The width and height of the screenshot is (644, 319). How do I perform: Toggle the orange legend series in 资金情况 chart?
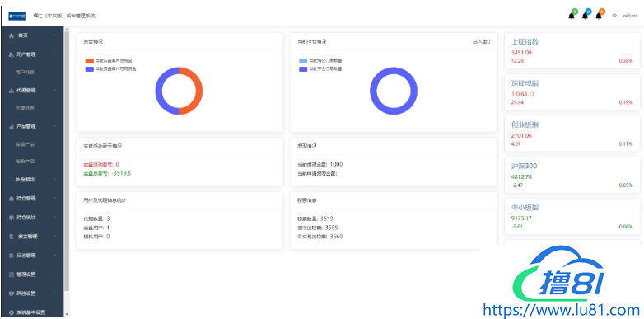click(90, 60)
